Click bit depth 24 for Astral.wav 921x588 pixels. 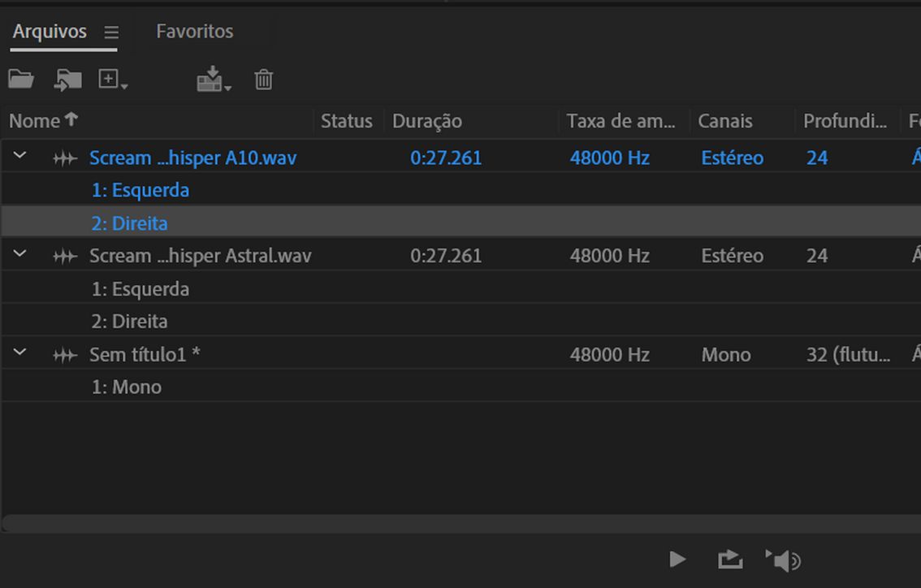(817, 256)
